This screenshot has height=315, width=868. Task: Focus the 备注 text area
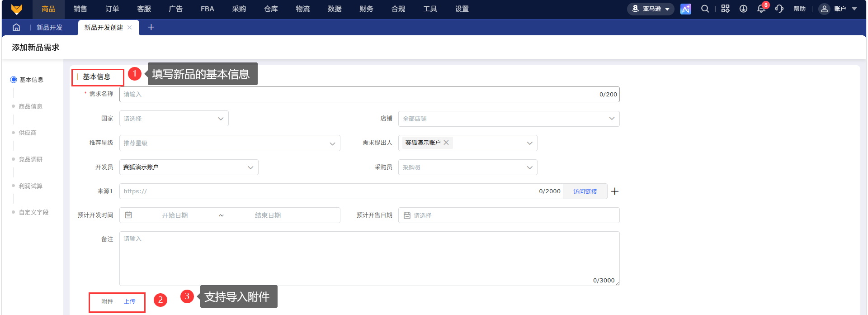369,259
